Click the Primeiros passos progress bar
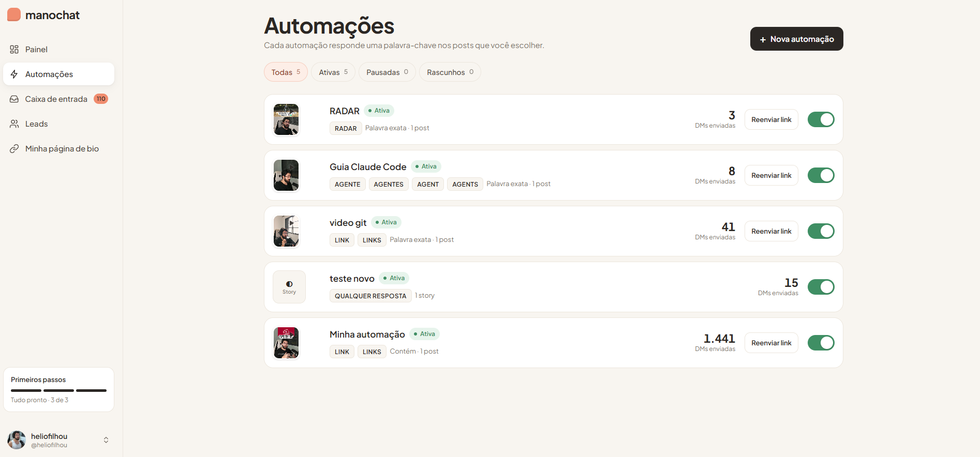Viewport: 980px width, 457px height. pyautogui.click(x=58, y=390)
